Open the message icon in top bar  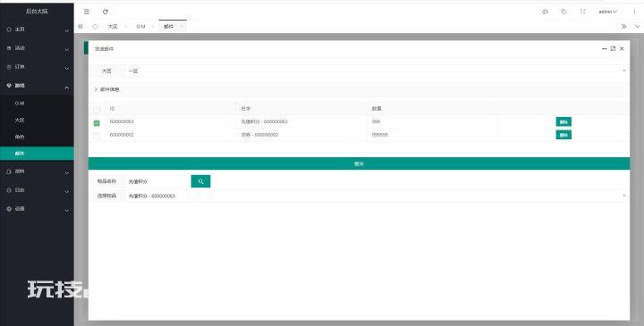(x=545, y=12)
